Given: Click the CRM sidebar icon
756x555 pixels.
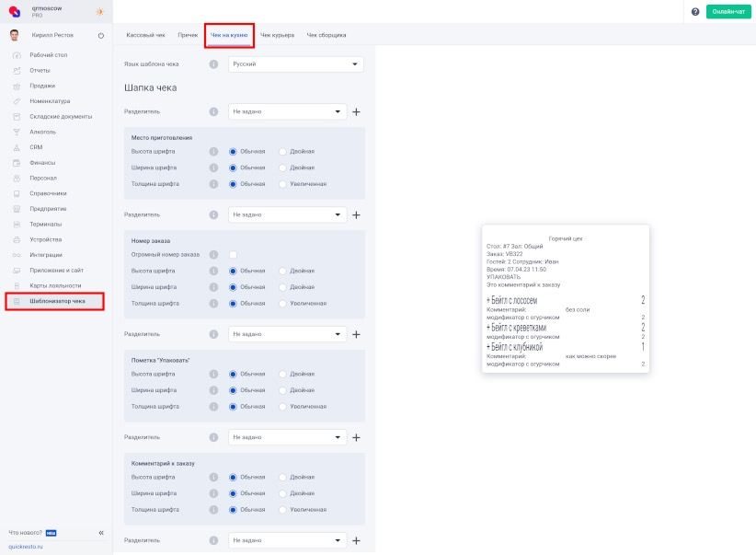Looking at the screenshot, I should [x=17, y=147].
